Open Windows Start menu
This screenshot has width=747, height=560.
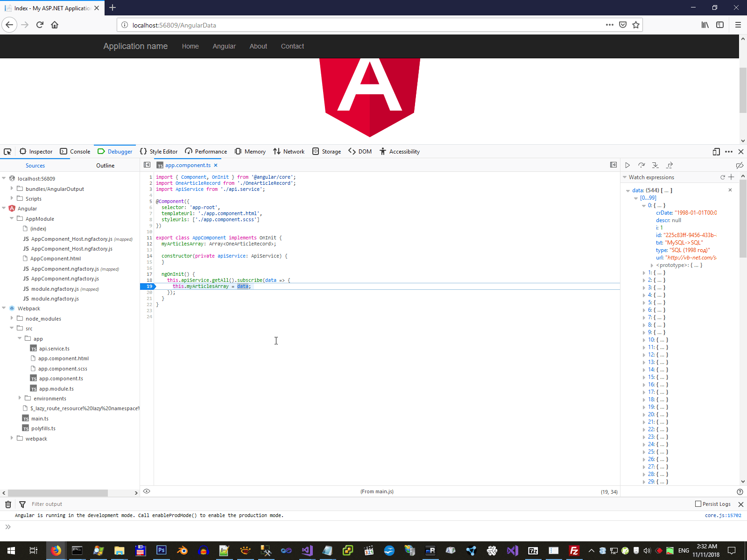coord(11,551)
